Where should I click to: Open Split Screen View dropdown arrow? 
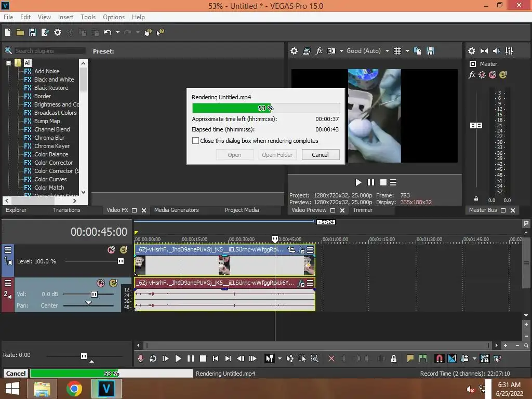[341, 51]
